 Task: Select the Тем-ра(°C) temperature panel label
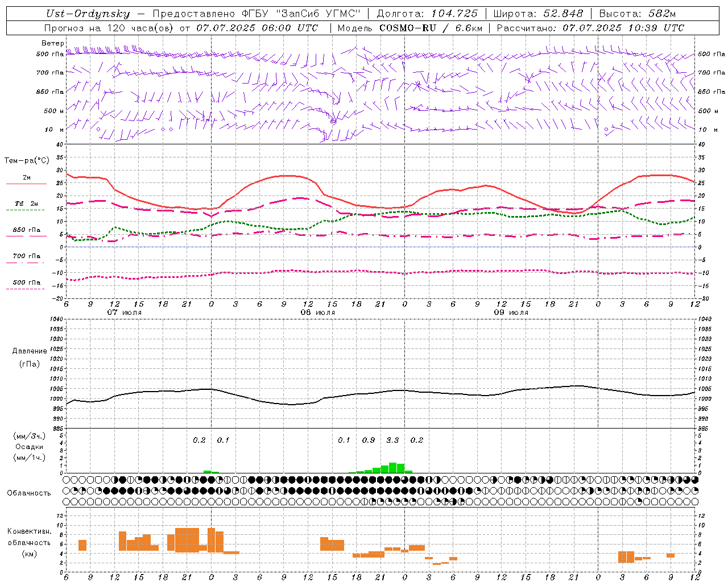tap(27, 161)
